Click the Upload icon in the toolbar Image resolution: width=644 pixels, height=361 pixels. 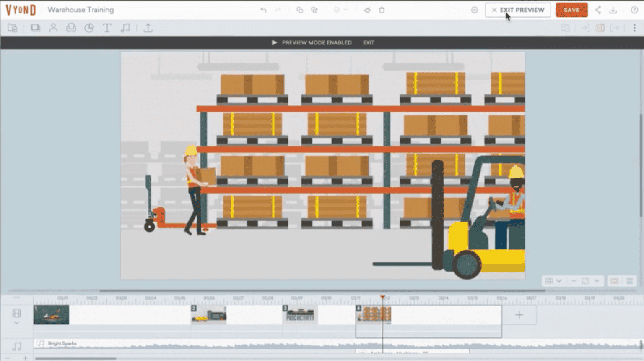point(148,28)
